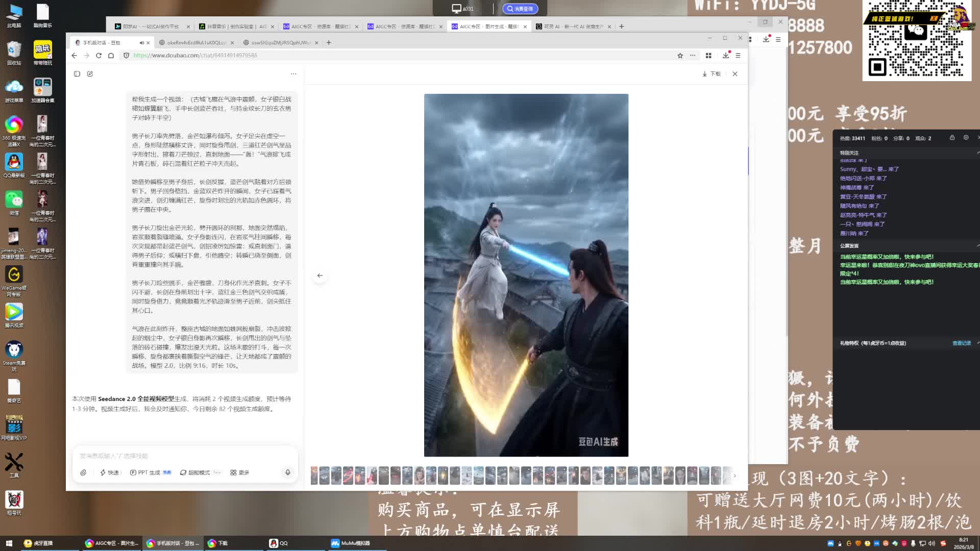Select the first thumbnail in image strip

pos(314,475)
